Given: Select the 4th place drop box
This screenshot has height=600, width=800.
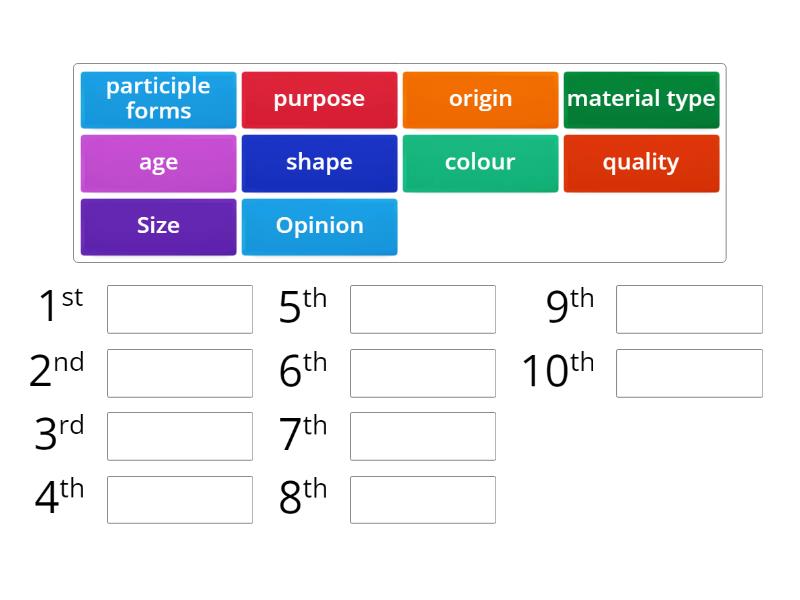Looking at the screenshot, I should [x=180, y=499].
